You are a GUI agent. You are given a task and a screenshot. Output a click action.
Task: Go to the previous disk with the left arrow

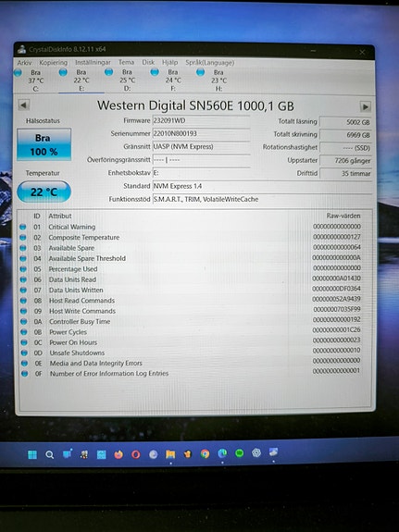tap(23, 105)
